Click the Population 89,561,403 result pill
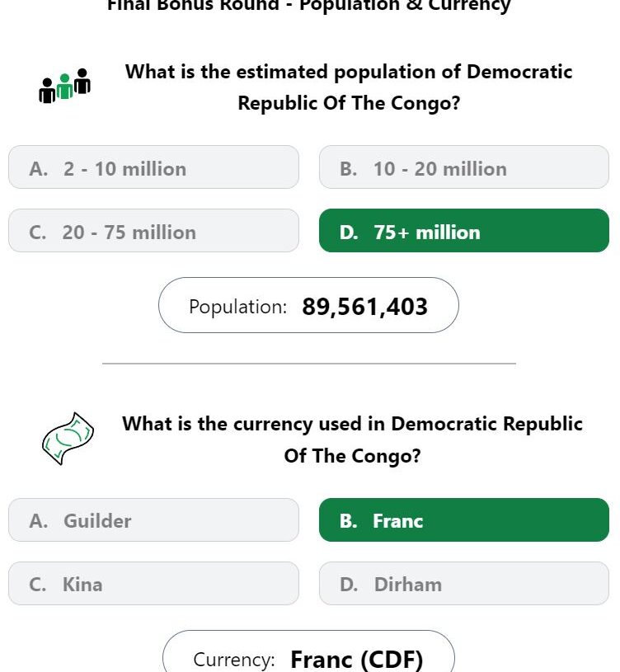The image size is (620, 672). (308, 305)
